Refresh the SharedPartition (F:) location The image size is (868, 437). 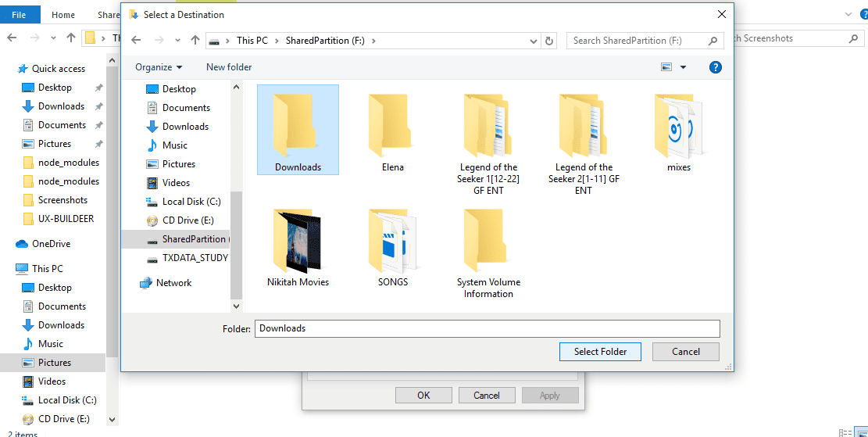coord(549,41)
